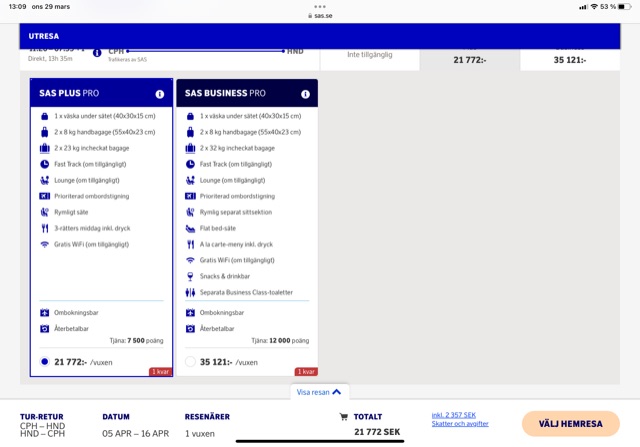Click 1 kvar badge on Plus Pro card
Image resolution: width=640 pixels, height=447 pixels.
pos(160,371)
